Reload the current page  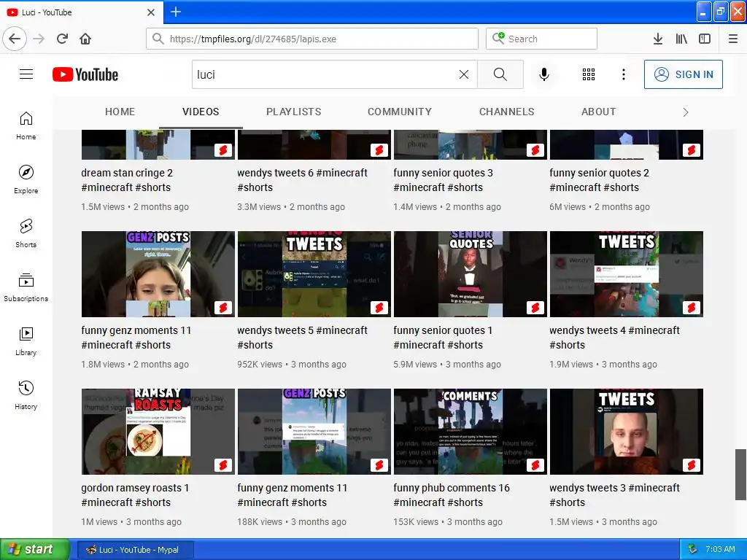[x=63, y=39]
